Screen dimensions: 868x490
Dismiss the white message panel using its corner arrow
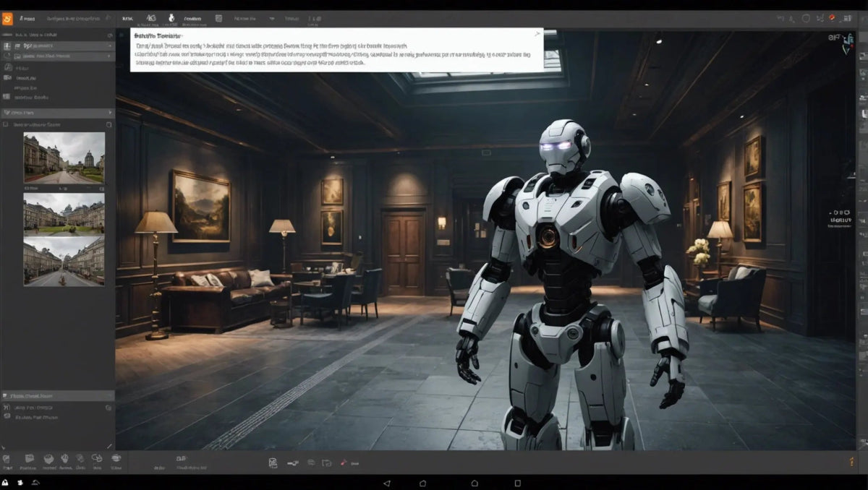537,33
